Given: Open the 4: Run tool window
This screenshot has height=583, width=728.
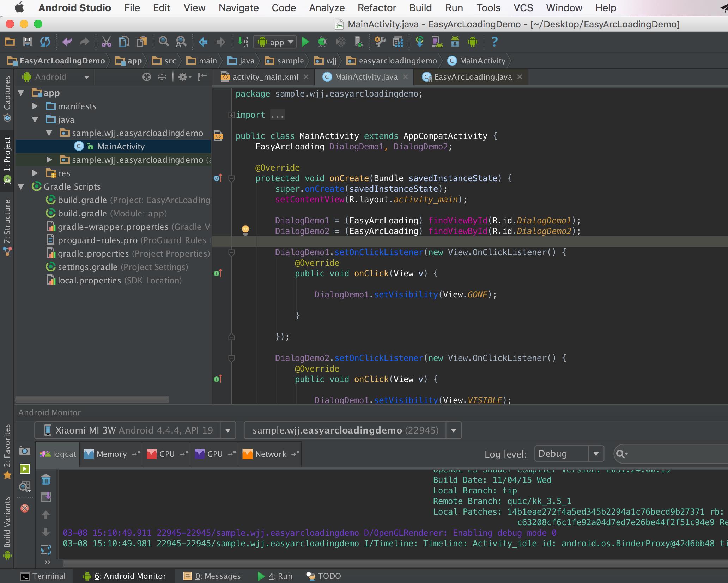Looking at the screenshot, I should tap(275, 576).
